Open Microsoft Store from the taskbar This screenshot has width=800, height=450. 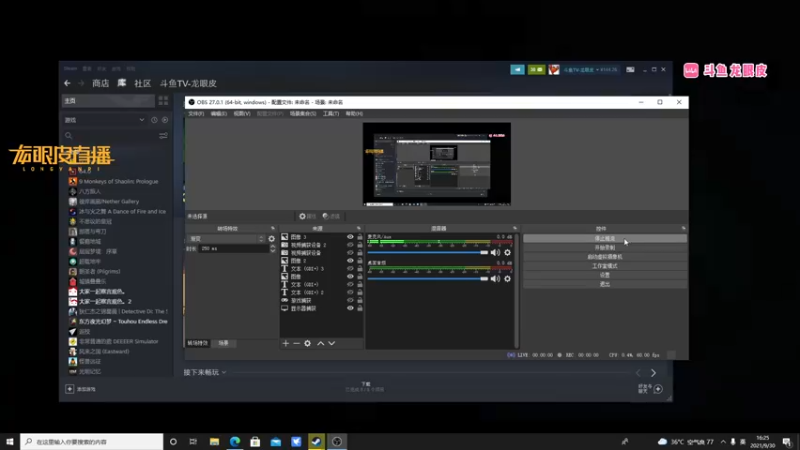255,441
